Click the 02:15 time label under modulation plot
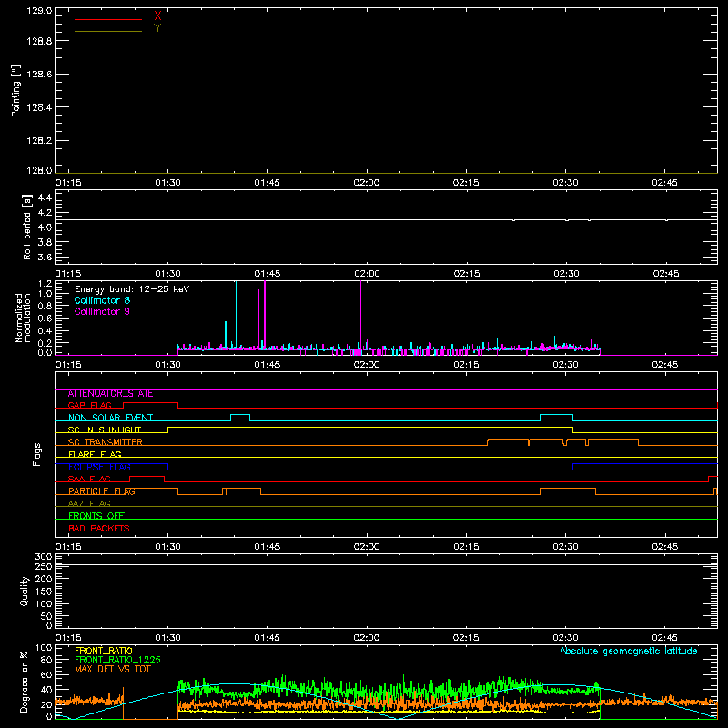 pos(466,365)
